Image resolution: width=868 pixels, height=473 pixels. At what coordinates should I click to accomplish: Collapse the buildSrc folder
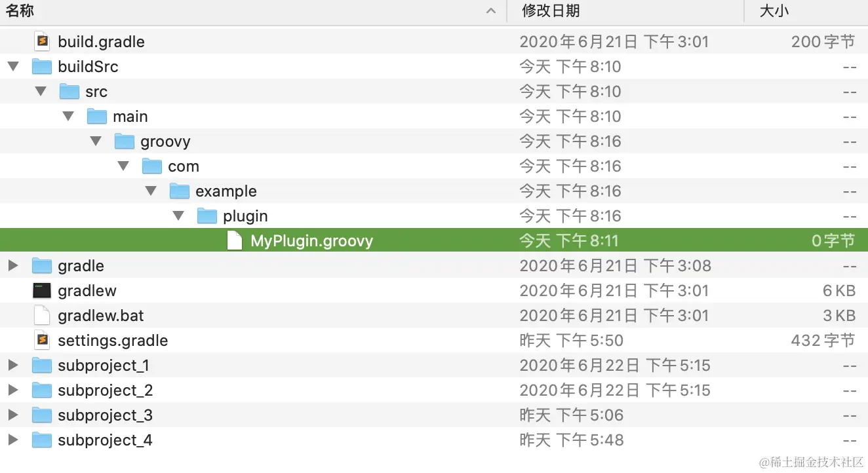[x=13, y=66]
